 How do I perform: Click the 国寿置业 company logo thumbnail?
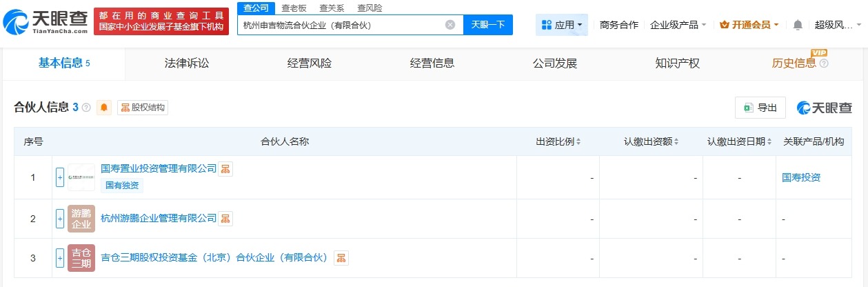point(81,177)
